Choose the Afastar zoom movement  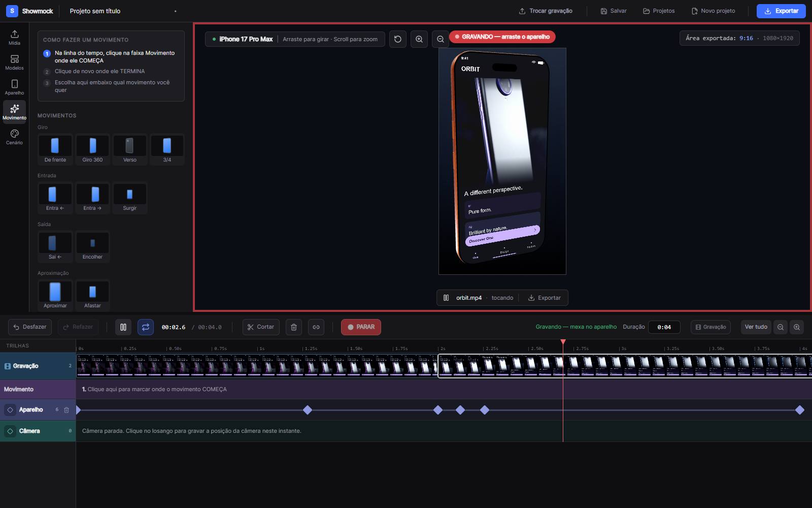(x=92, y=296)
